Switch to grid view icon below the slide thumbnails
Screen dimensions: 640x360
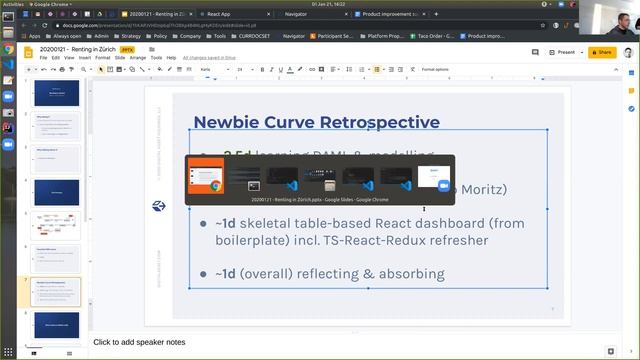coord(69,353)
